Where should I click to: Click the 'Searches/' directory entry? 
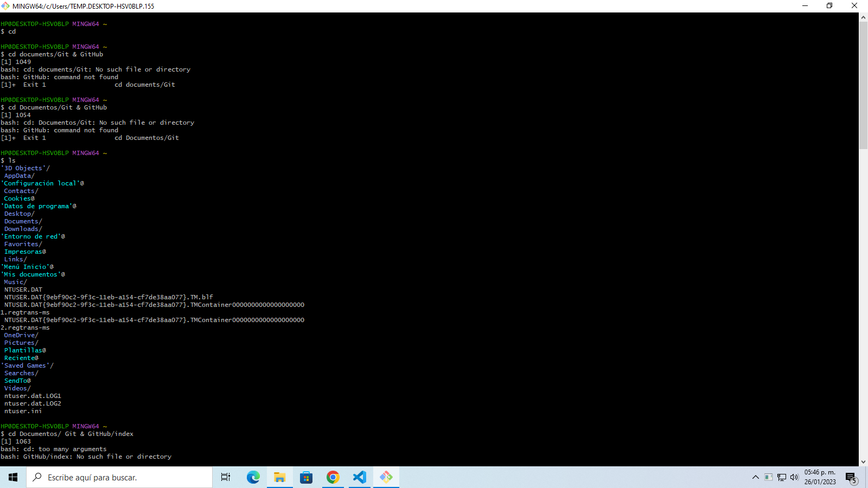(x=21, y=373)
